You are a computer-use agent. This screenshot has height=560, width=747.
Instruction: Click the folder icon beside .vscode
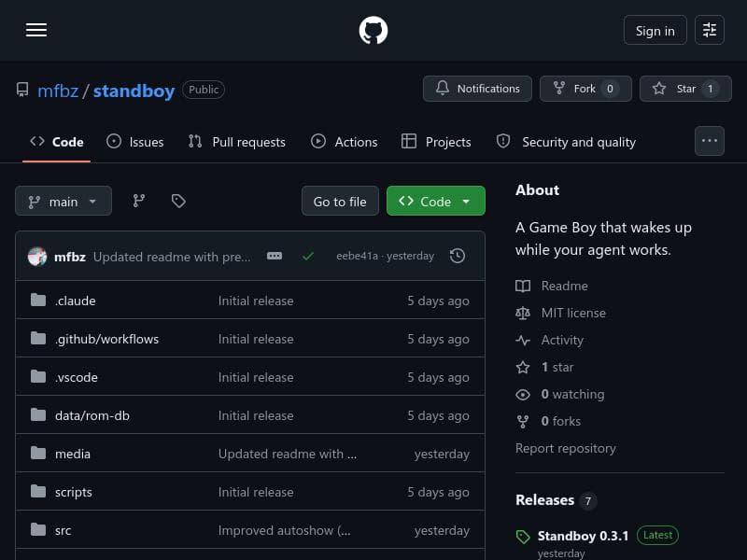point(38,377)
